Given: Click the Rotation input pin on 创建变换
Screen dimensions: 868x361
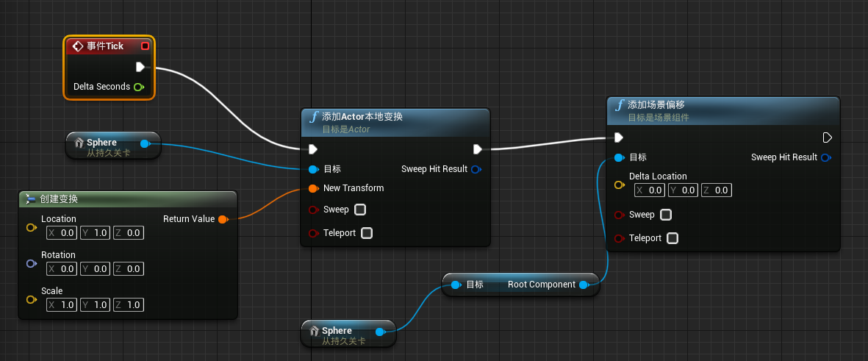Looking at the screenshot, I should (x=32, y=263).
